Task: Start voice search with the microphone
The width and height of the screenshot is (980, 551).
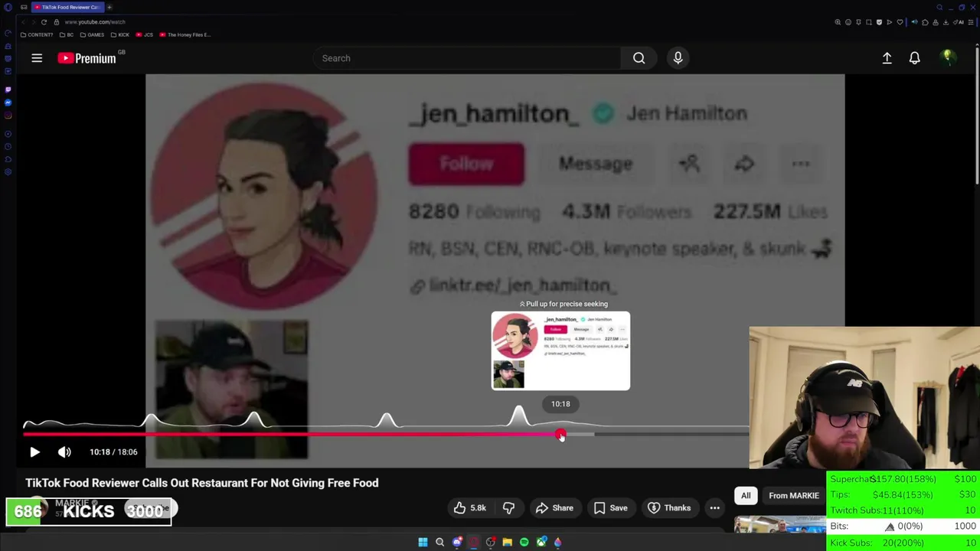Action: tap(678, 58)
